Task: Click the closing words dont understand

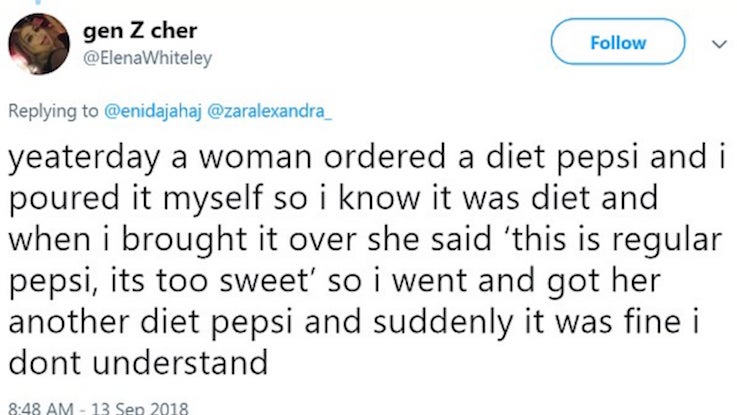Action: (138, 364)
